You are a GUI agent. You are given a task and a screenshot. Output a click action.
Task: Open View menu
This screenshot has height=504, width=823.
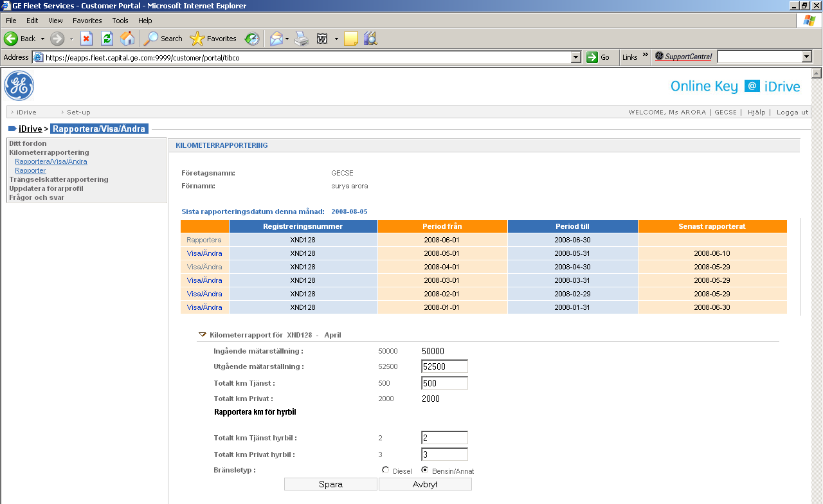(56, 21)
